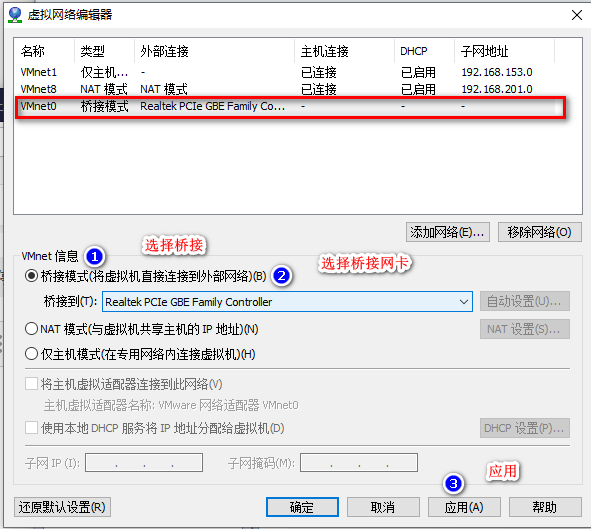Click the 子网掩码 input field

359,462
